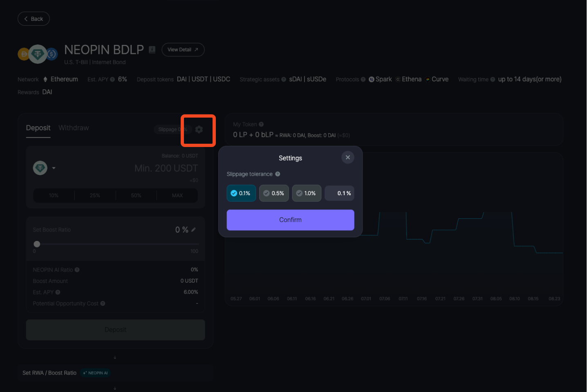This screenshot has width=587, height=392.
Task: Select 0.5% slippage tolerance option
Action: (x=274, y=193)
